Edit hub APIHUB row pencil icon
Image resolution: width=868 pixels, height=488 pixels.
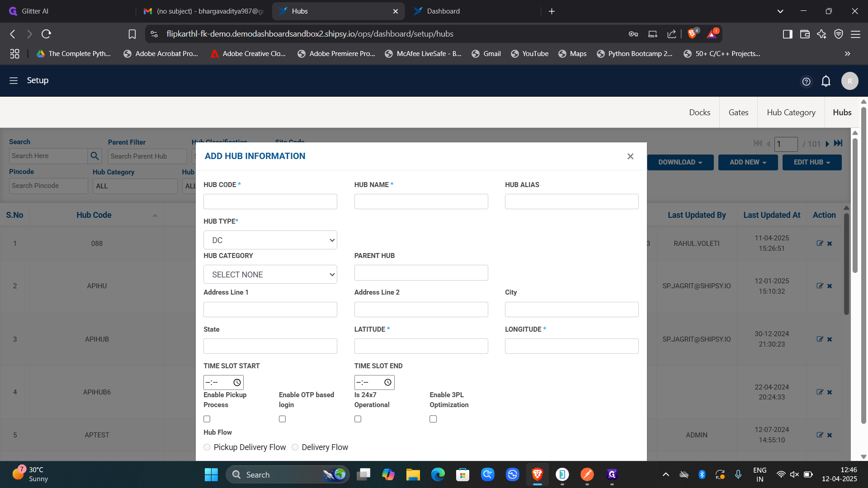tap(820, 339)
